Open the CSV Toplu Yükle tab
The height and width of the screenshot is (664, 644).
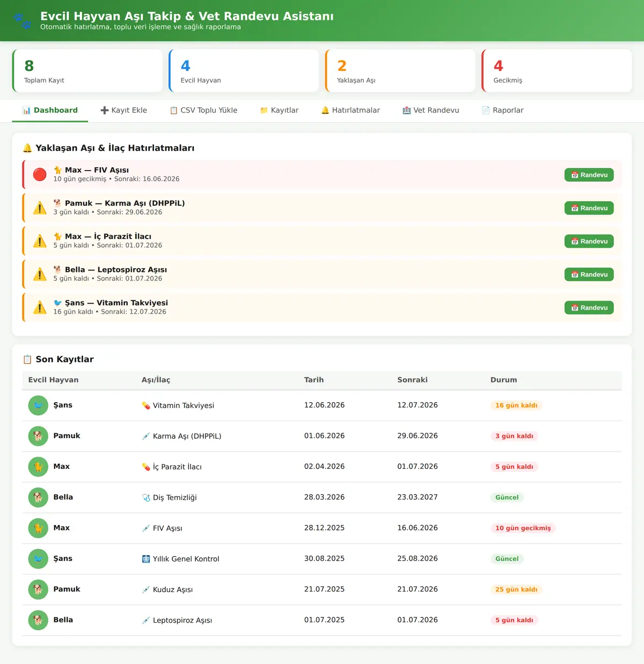click(203, 110)
